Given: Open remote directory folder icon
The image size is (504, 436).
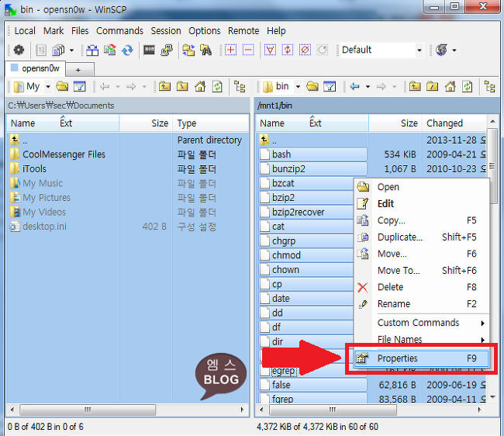Looking at the screenshot, I should tap(312, 86).
